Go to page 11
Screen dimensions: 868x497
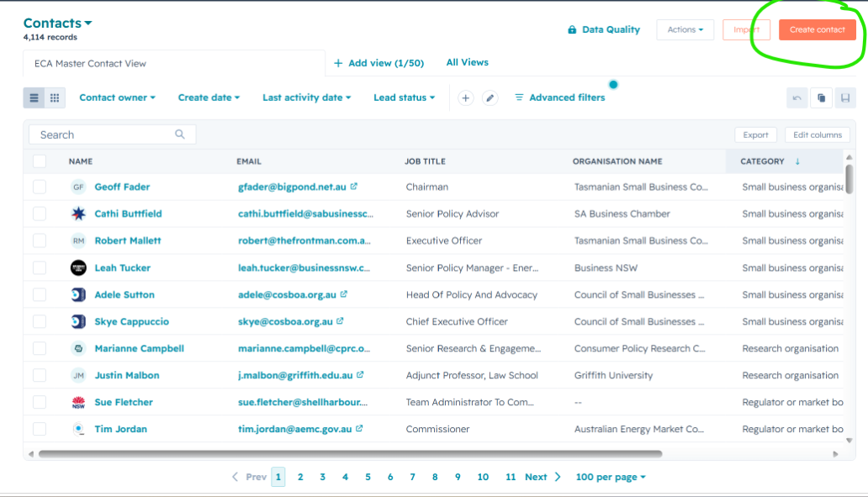tap(511, 477)
